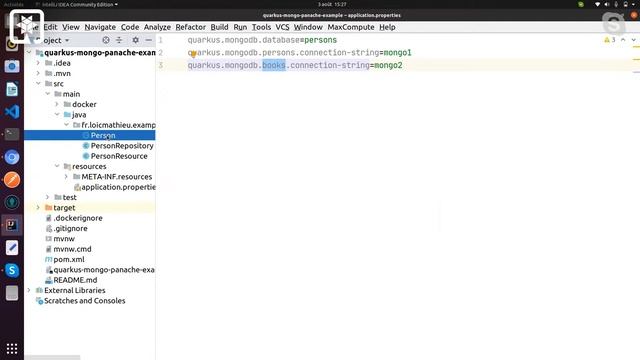
Task: Click the Select Opened File target icon
Action: [x=106, y=40]
